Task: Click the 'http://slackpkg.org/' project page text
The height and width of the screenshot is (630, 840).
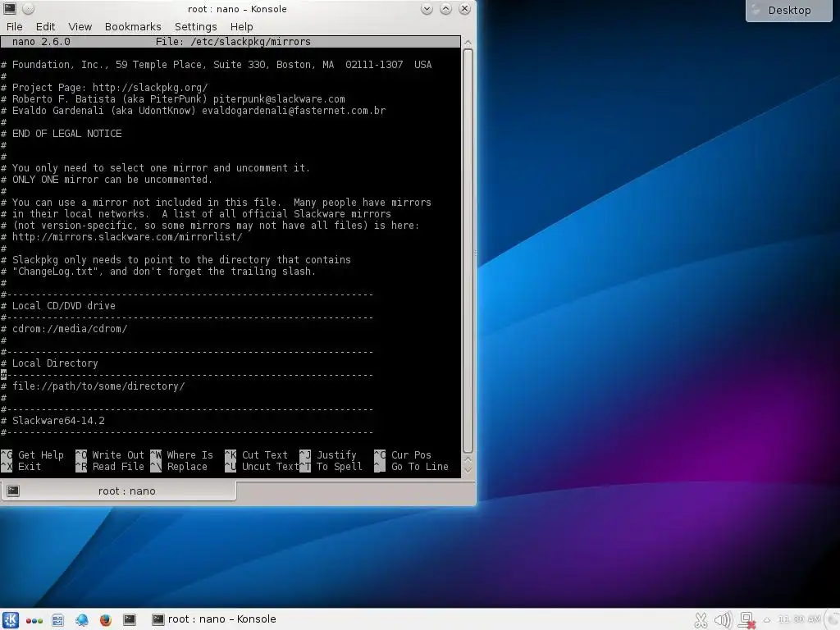Action: coord(150,87)
